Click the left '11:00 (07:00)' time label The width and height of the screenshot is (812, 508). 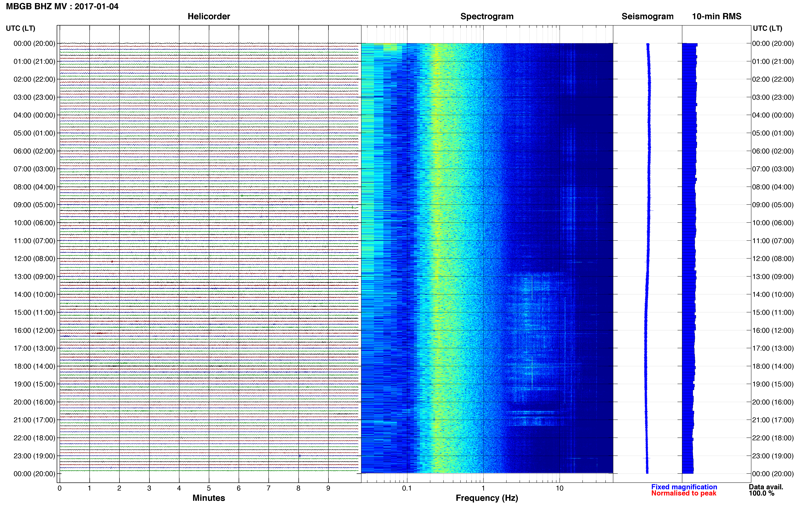click(x=34, y=241)
